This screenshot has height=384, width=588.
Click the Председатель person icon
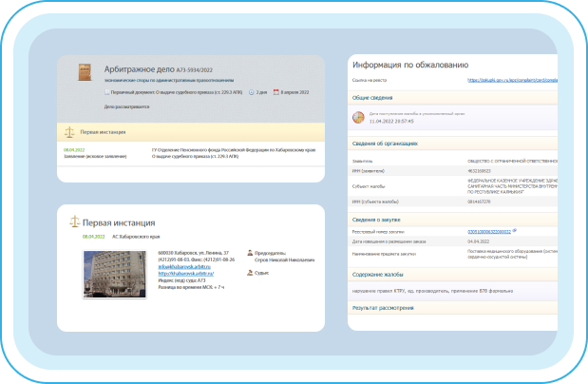250,253
